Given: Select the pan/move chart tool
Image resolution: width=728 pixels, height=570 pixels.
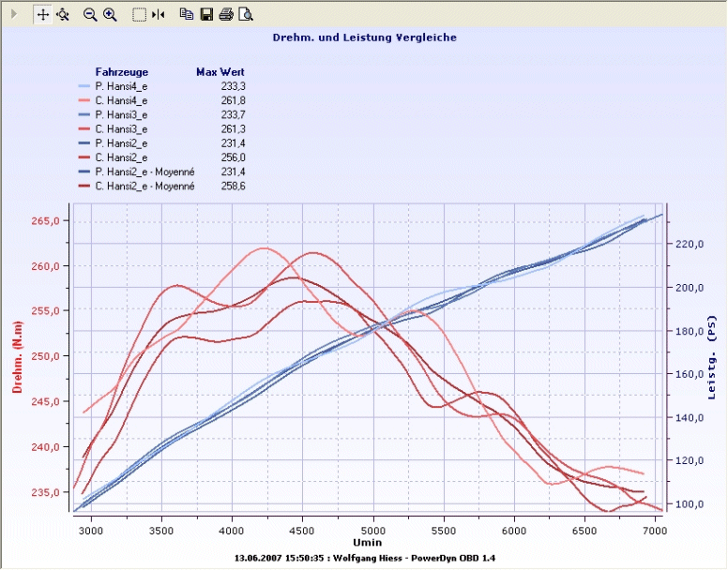Looking at the screenshot, I should 42,14.
